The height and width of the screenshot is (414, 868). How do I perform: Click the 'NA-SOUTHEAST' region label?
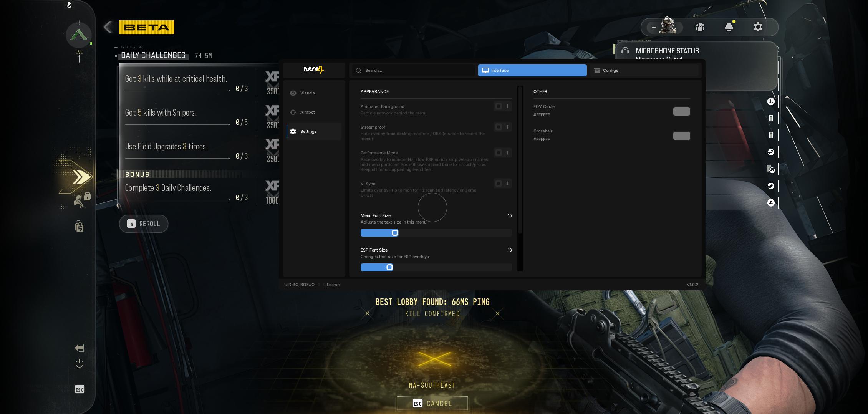432,385
